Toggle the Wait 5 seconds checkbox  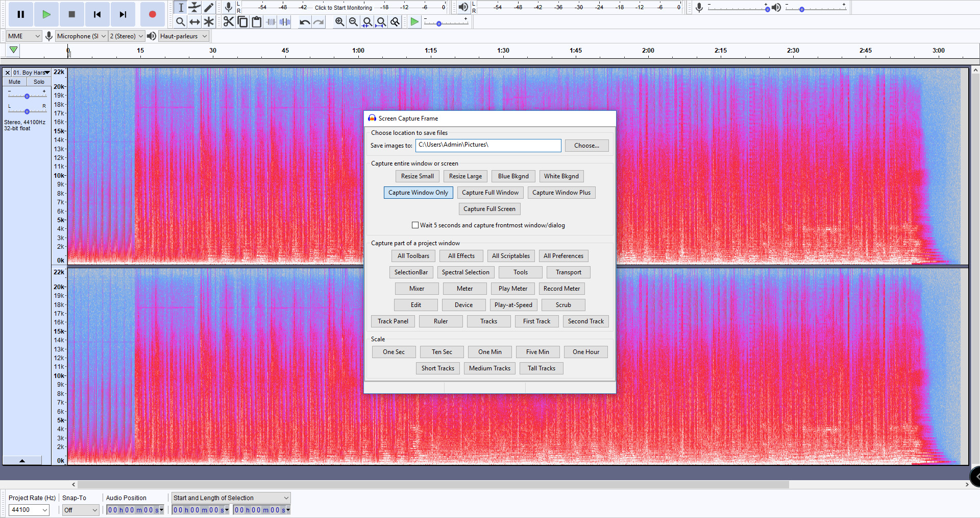click(x=415, y=225)
